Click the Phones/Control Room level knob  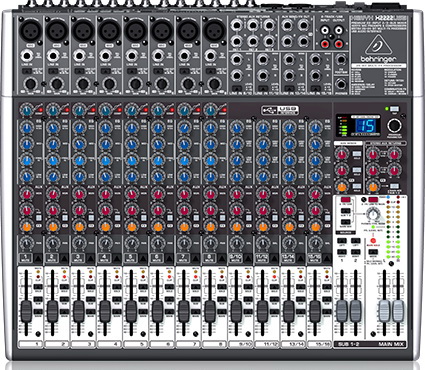372,213
